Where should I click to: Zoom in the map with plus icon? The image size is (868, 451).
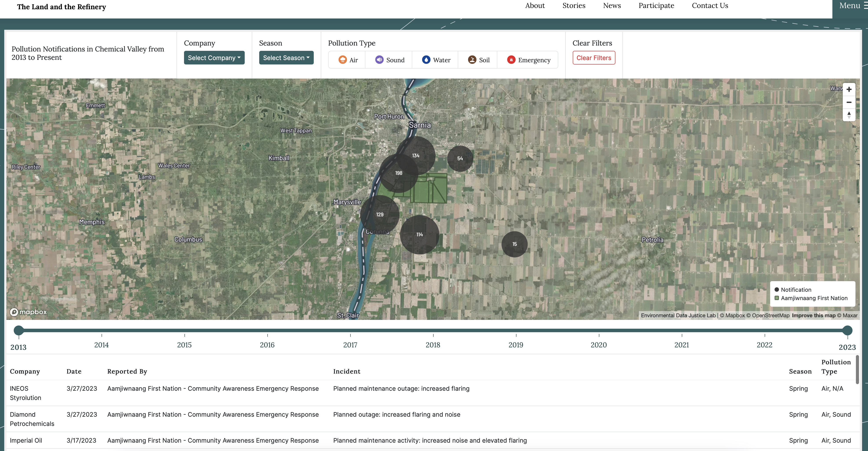(849, 89)
